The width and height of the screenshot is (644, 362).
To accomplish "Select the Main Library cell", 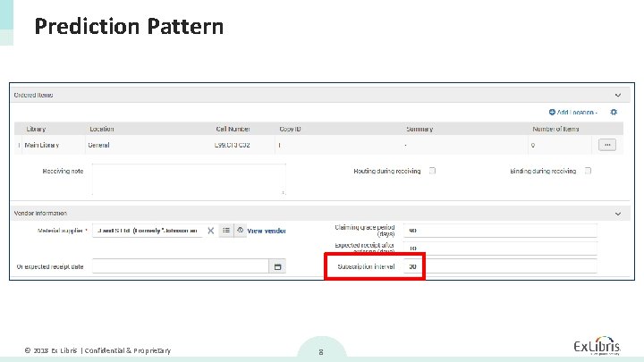I will 41,145.
